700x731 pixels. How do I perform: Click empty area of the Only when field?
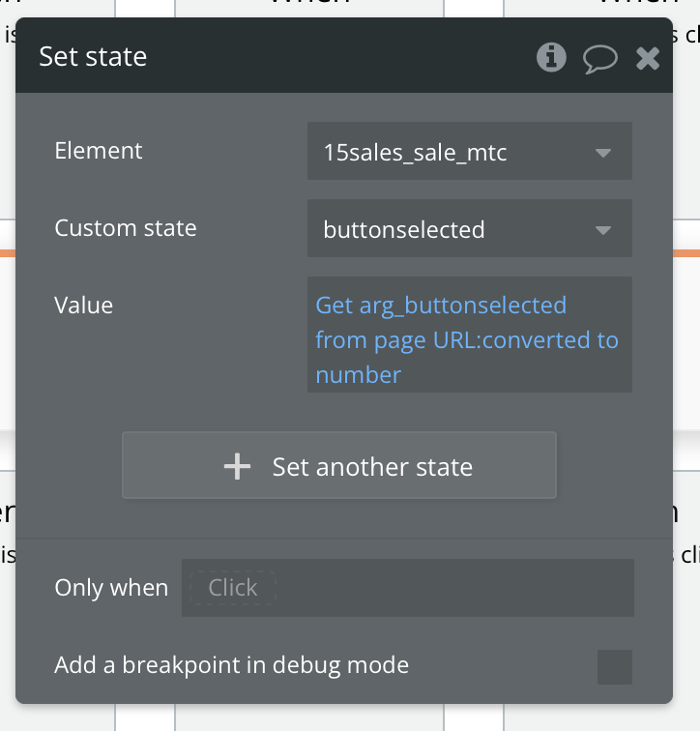454,587
